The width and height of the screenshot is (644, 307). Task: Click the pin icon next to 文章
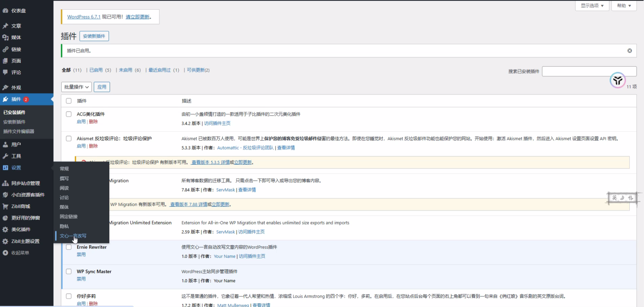click(6, 26)
